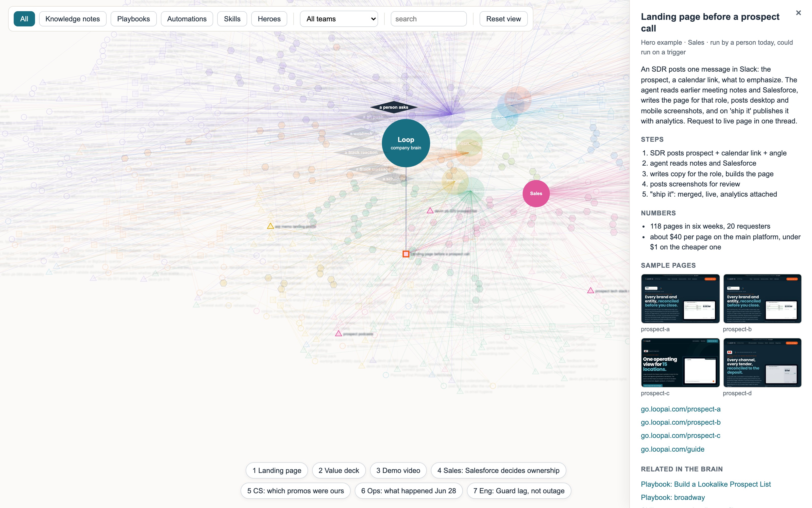Filter graph by Automations
812x508 pixels.
click(187, 19)
